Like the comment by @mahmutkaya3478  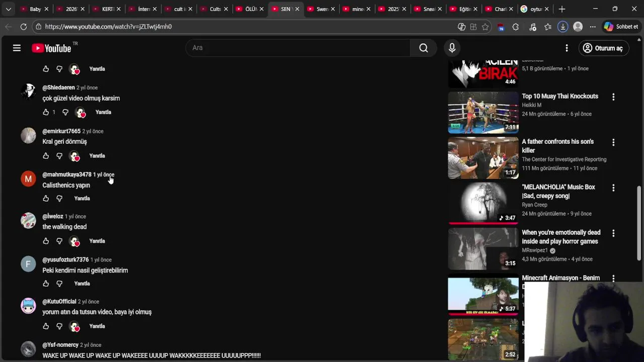coord(46,199)
